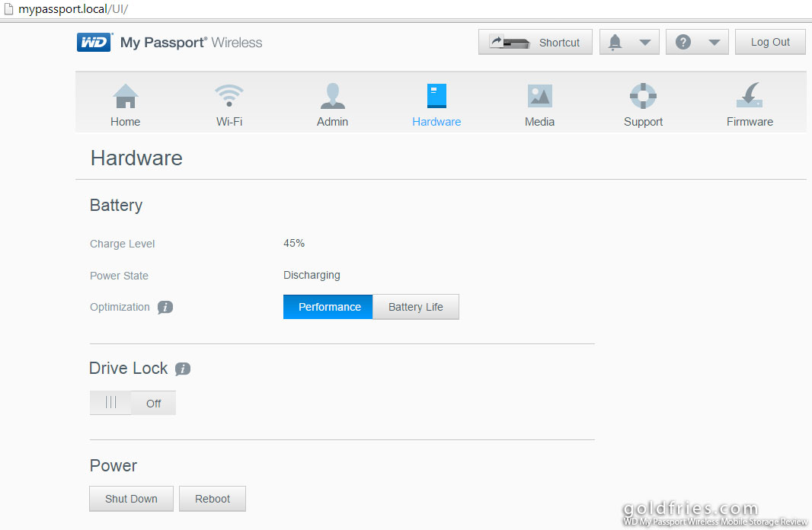Open the Support lifebuoy icon

pos(643,96)
